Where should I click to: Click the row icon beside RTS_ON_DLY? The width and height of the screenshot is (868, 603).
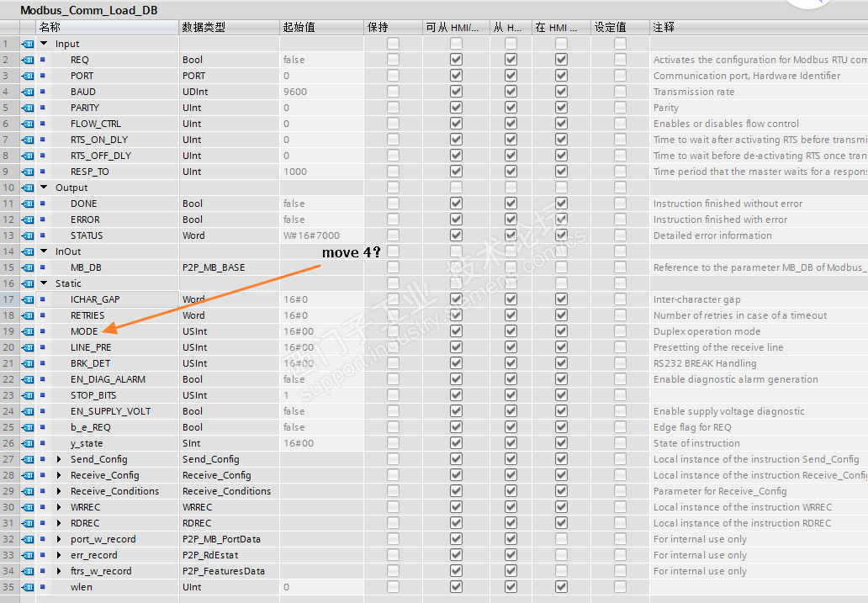[x=28, y=140]
